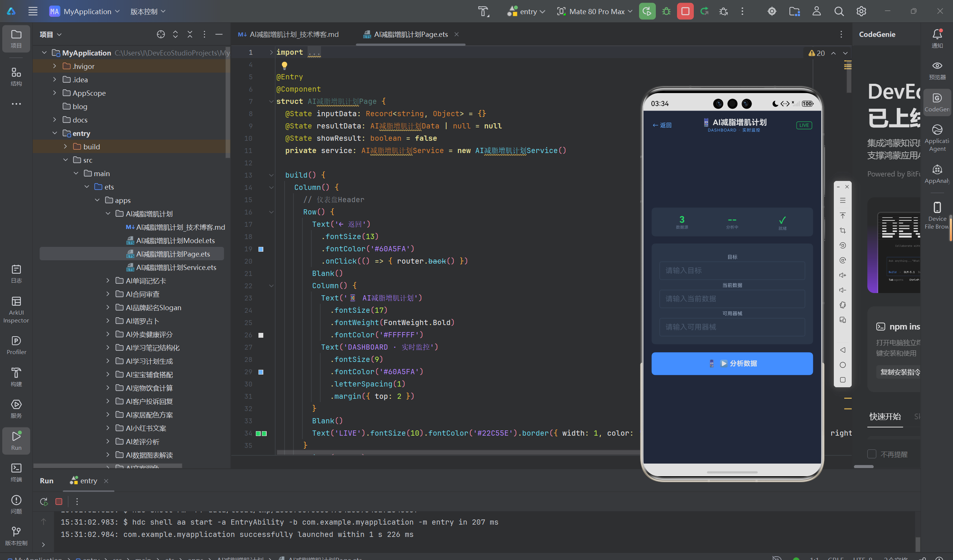Start debugging with the bug icon
Image resolution: width=953 pixels, height=560 pixels.
coord(666,11)
